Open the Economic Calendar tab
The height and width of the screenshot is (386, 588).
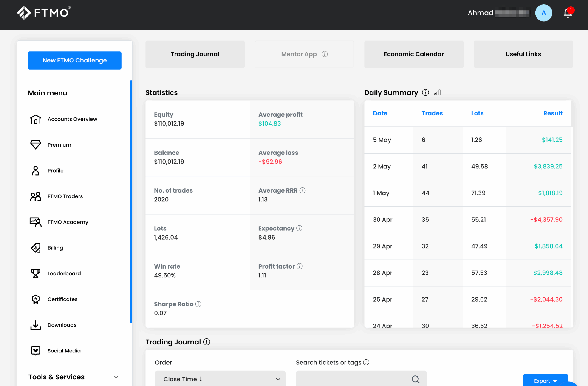[x=414, y=54]
